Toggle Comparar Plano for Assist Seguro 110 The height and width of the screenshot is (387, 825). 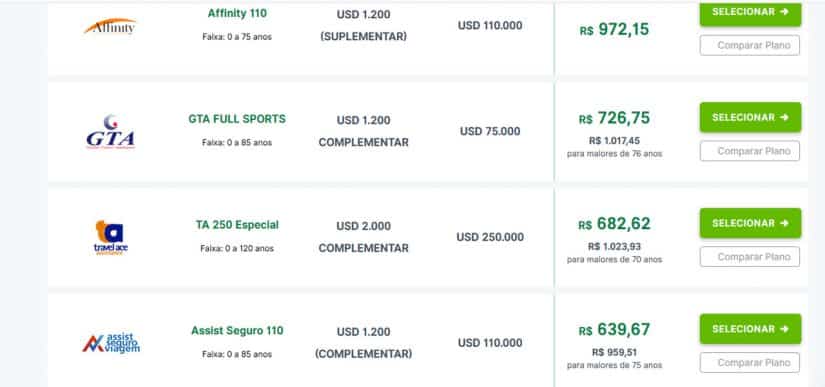[750, 363]
